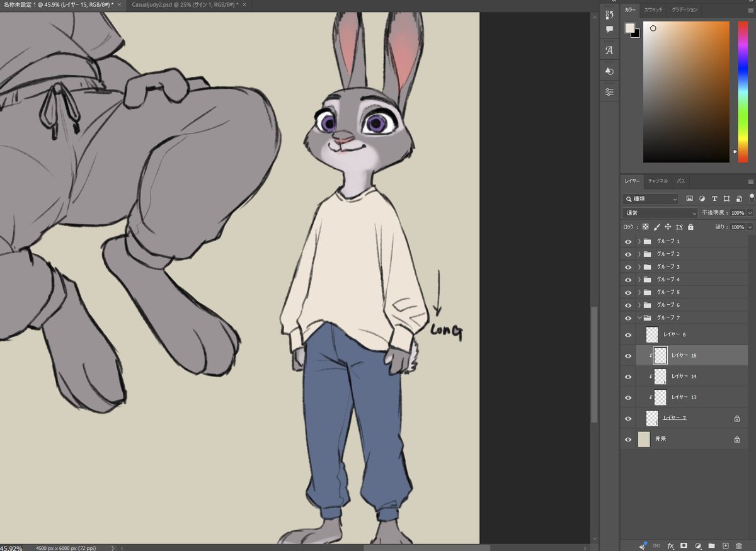This screenshot has height=551, width=756.
Task: Click the rainbow hue slider bar
Action: click(742, 92)
